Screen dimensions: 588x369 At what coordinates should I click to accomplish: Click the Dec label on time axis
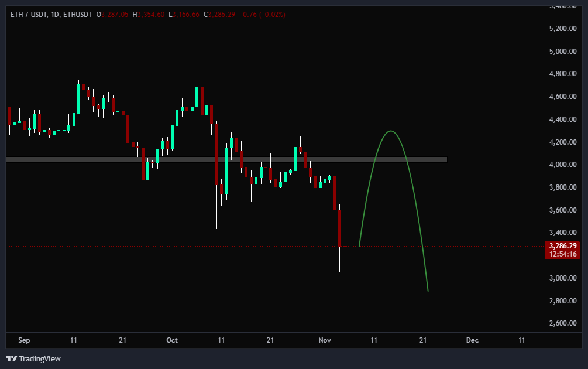coord(472,340)
